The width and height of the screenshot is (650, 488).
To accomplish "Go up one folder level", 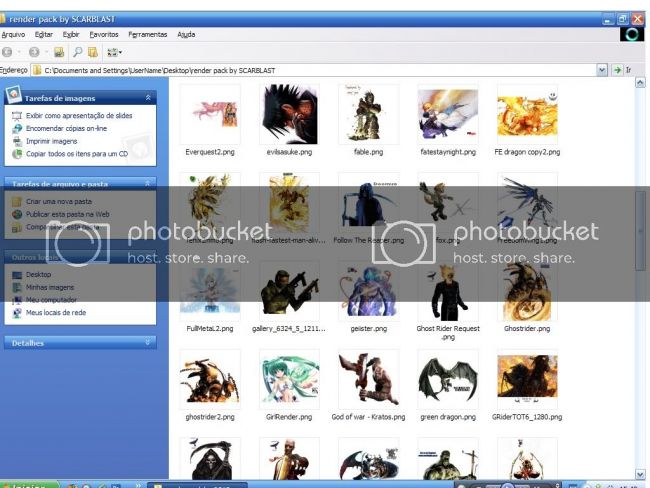I will (59, 52).
